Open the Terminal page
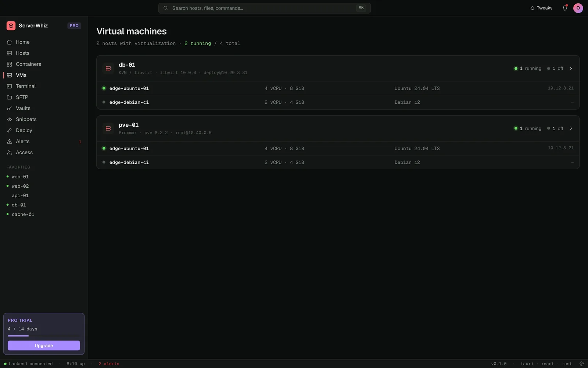This screenshot has width=588, height=368. point(44,86)
